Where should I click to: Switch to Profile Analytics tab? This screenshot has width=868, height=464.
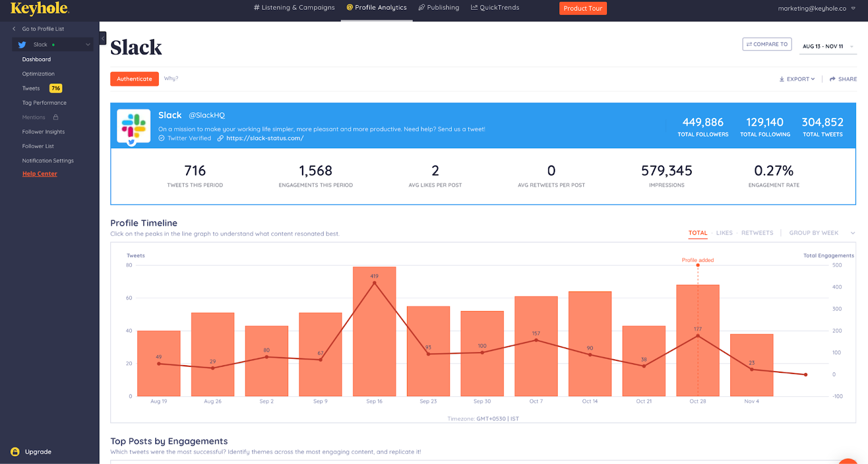(376, 8)
